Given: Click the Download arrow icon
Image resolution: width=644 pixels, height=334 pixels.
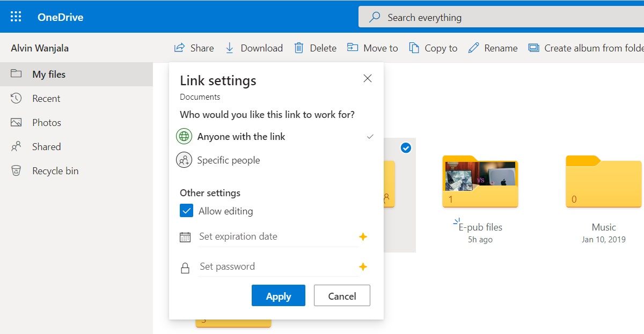Looking at the screenshot, I should [230, 48].
